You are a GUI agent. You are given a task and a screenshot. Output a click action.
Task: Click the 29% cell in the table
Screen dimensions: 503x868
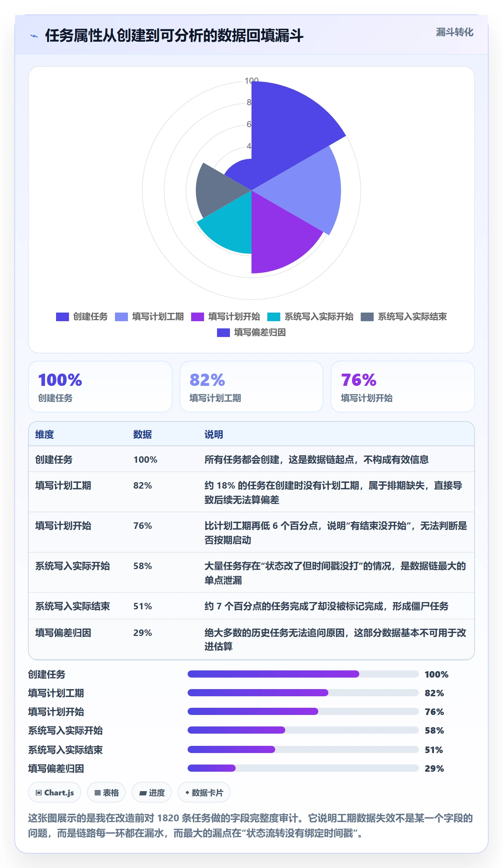143,633
